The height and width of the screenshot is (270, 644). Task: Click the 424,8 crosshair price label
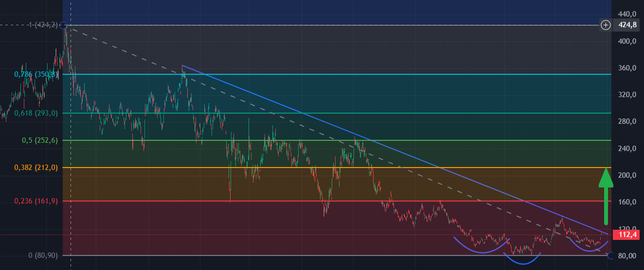pyautogui.click(x=627, y=25)
